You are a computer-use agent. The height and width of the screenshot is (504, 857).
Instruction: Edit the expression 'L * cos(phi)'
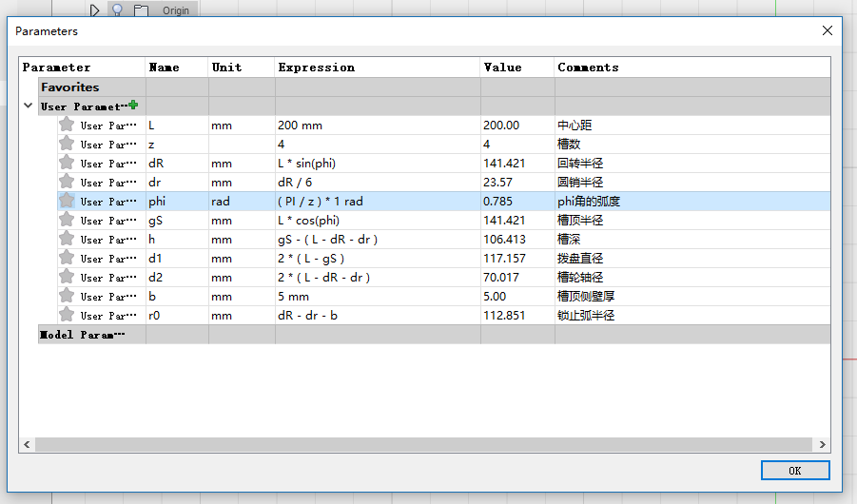pyautogui.click(x=378, y=221)
